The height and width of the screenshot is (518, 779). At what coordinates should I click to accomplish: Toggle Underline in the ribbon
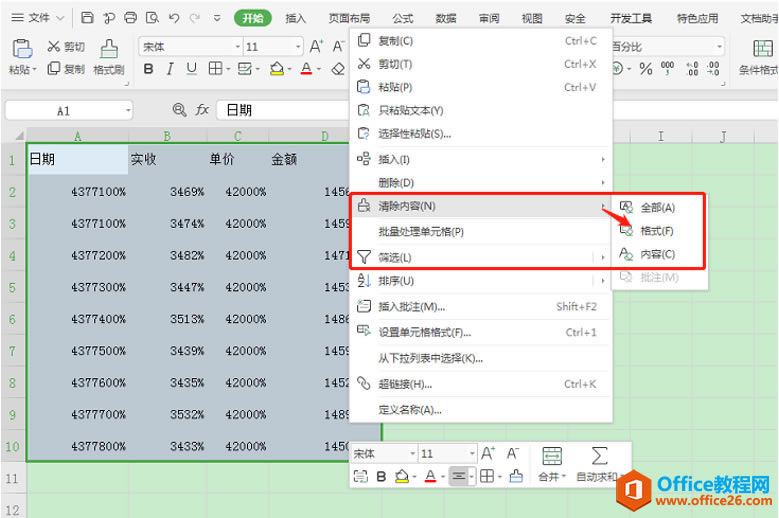tap(191, 69)
